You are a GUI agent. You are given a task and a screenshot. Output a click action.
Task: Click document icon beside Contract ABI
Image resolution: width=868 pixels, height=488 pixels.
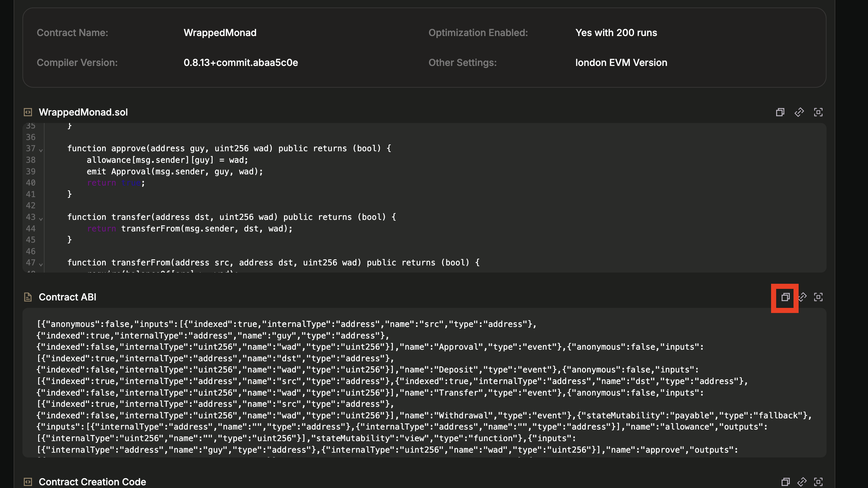(x=28, y=297)
